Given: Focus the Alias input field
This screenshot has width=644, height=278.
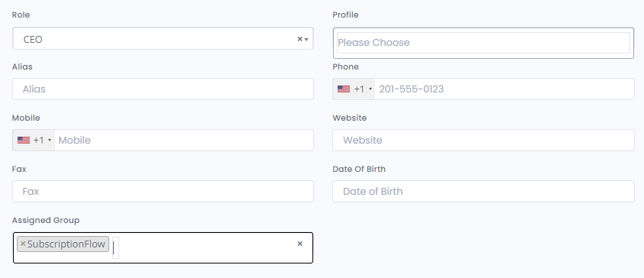Looking at the screenshot, I should [x=163, y=89].
